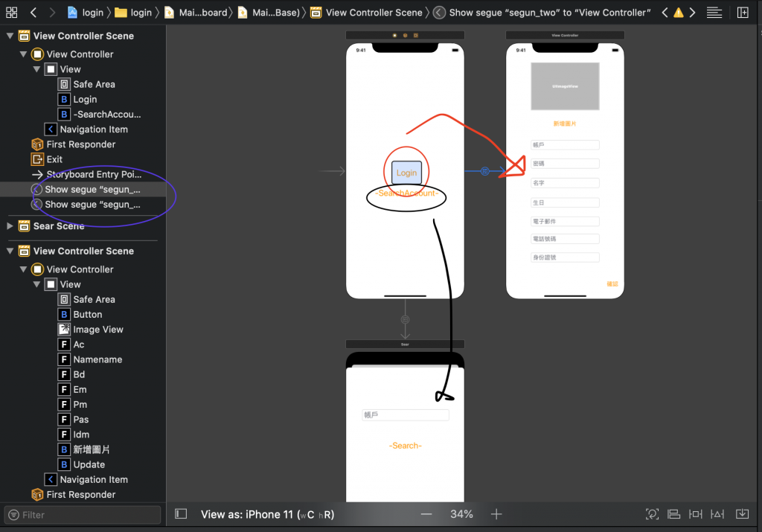Click 新增圖片 button on canvas
The image size is (762, 532).
coord(565,124)
